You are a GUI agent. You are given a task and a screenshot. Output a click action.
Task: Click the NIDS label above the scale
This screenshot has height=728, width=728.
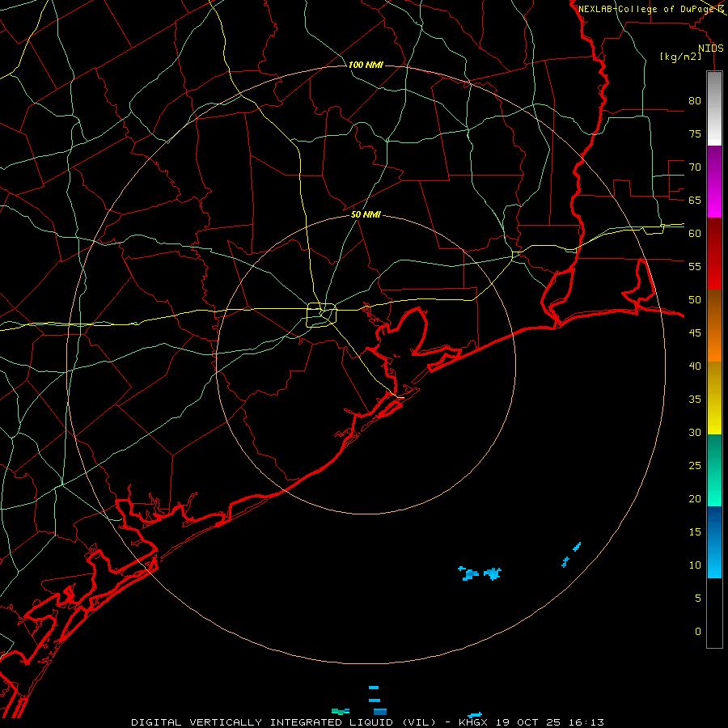(x=711, y=49)
